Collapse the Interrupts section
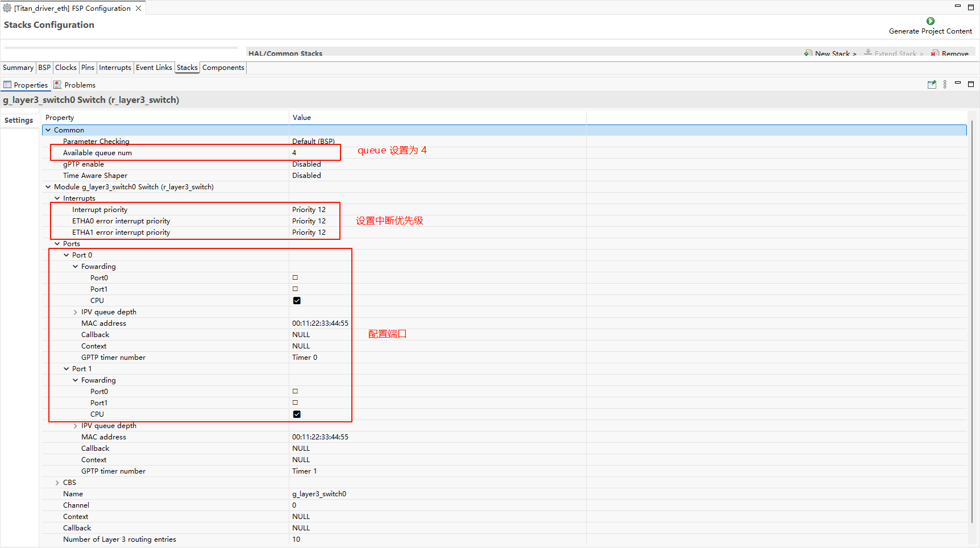This screenshot has height=548, width=980. [57, 198]
